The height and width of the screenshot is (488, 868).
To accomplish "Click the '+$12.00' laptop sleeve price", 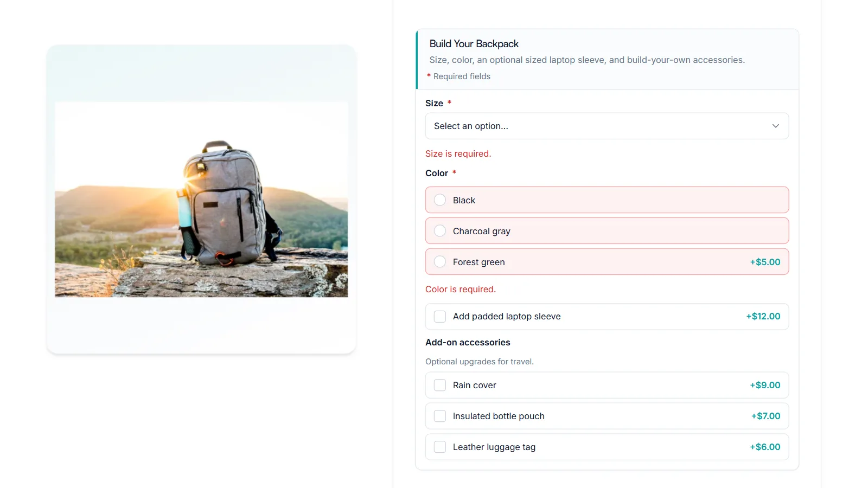I will click(x=763, y=316).
